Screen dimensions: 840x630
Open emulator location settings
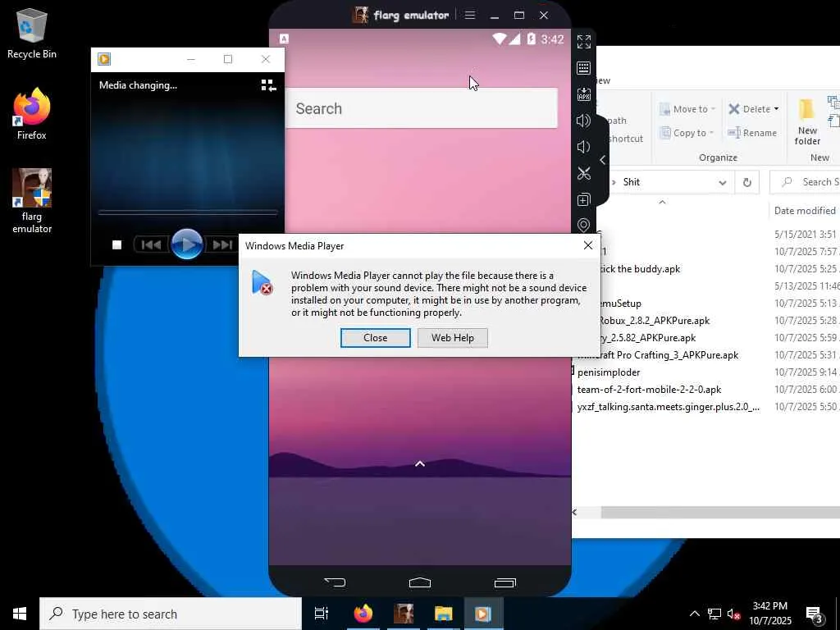583,225
